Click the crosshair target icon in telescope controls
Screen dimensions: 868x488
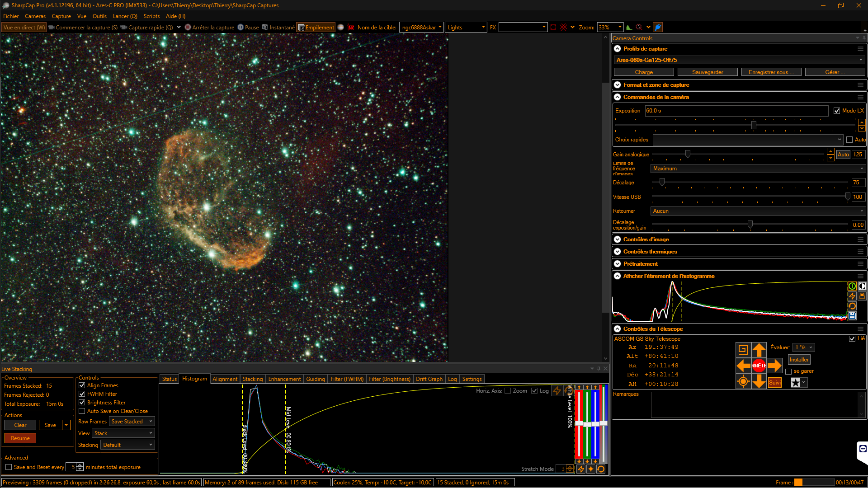click(743, 382)
